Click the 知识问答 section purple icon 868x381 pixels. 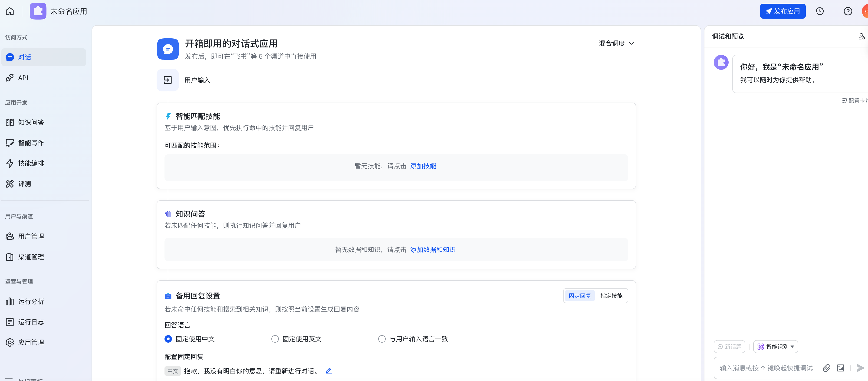coord(168,214)
